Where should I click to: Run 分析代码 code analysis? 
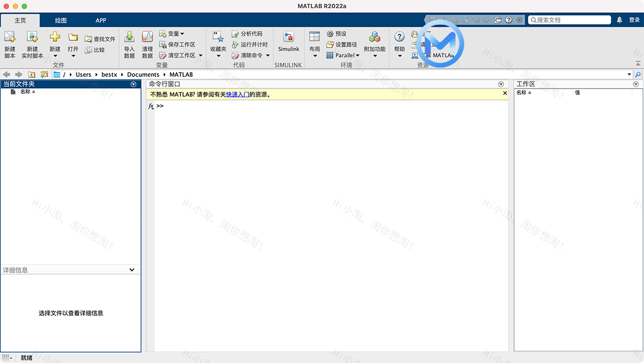[248, 33]
